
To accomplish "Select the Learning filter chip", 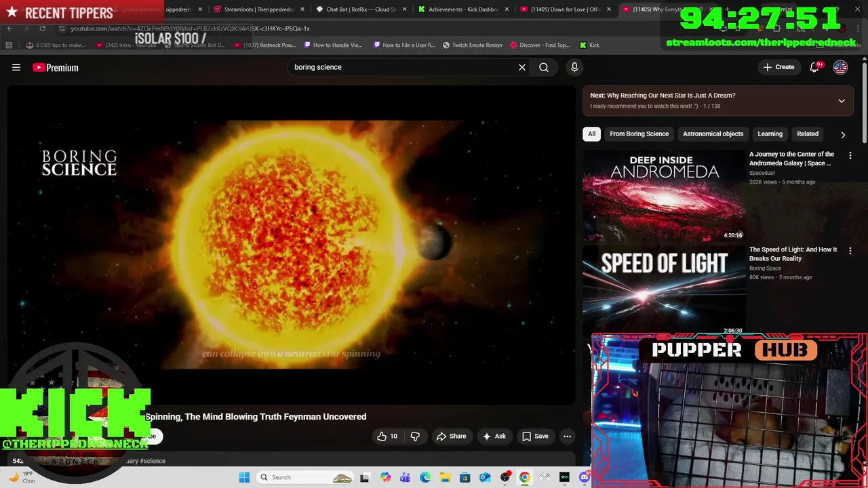I will (770, 134).
